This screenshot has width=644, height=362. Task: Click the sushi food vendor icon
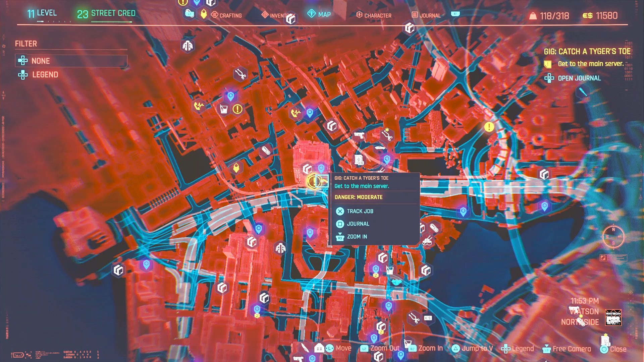[427, 240]
